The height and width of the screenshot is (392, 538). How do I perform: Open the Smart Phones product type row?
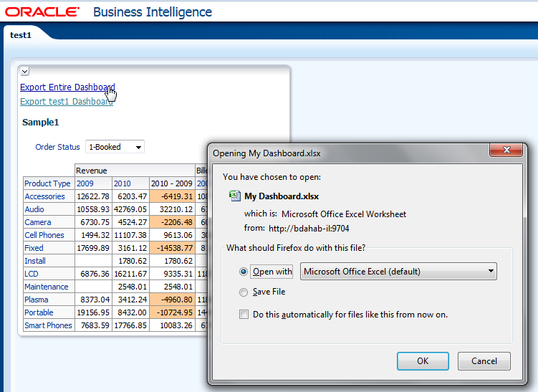(48, 325)
